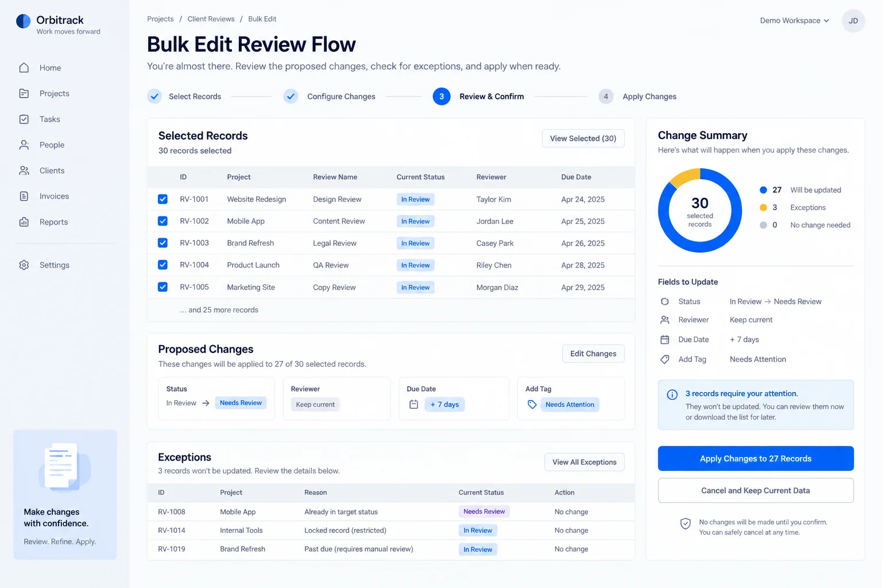Open the Settings gear icon
This screenshot has width=882, height=588.
click(x=24, y=265)
